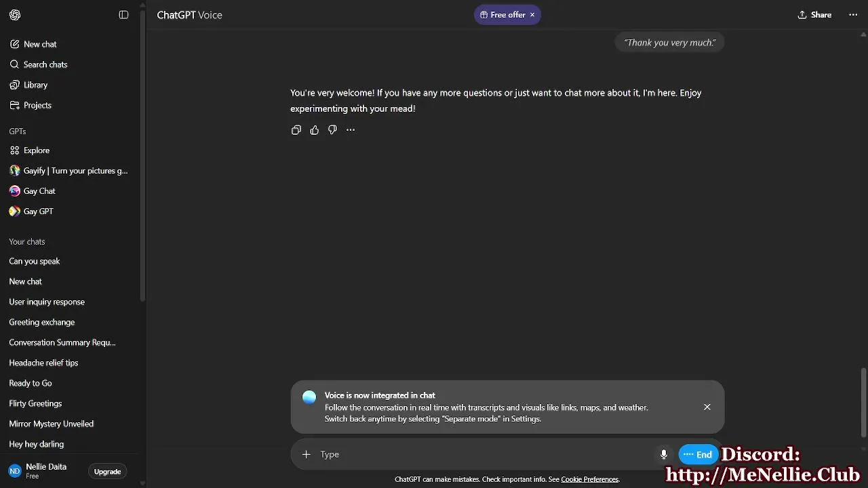This screenshot has width=868, height=488.
Task: Click the ChatGPT logo icon
Action: click(15, 15)
